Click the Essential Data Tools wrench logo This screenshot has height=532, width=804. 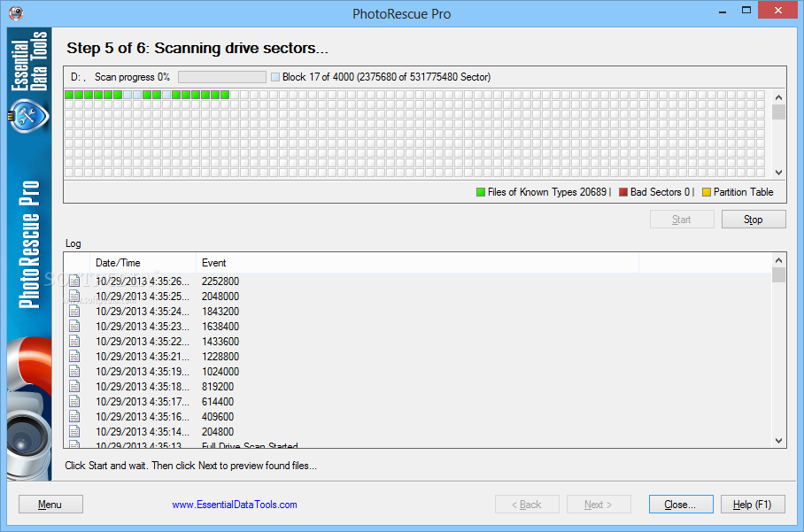pyautogui.click(x=28, y=115)
